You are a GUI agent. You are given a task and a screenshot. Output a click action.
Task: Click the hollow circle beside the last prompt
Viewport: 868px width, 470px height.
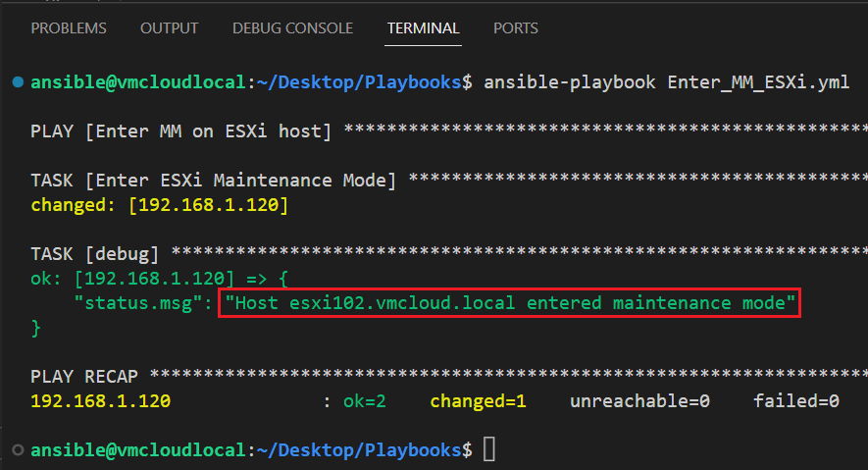tap(19, 449)
